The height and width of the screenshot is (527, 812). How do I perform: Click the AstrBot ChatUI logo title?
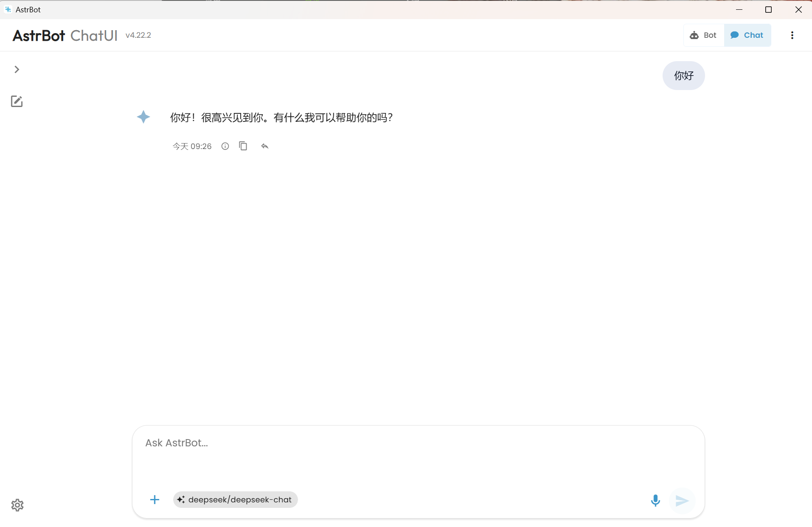pos(65,36)
